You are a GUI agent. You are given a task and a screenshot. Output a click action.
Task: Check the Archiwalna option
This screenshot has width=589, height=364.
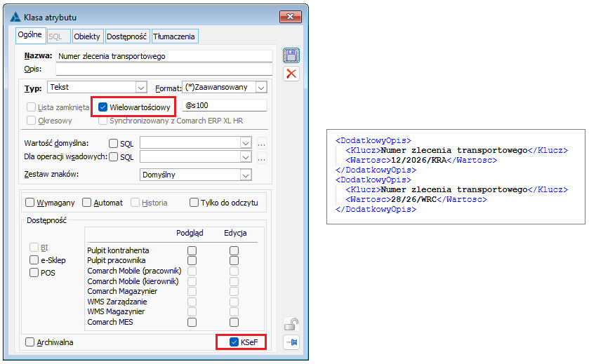[29, 342]
